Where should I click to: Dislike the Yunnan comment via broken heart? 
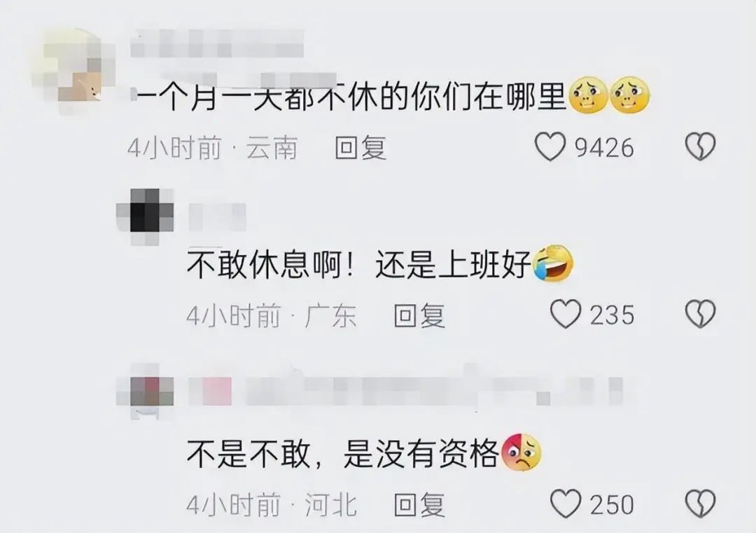coord(700,147)
